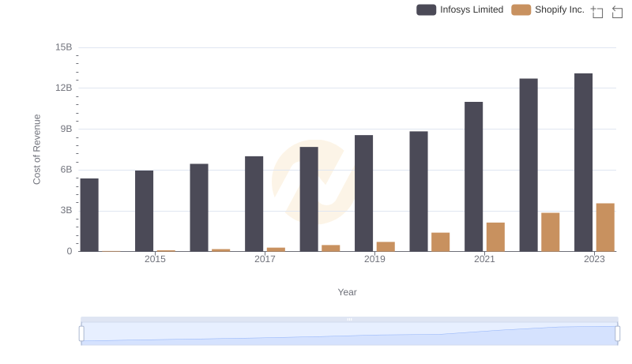Select the 2019 Infosys Limited bar
632x364 pixels.
tap(363, 193)
